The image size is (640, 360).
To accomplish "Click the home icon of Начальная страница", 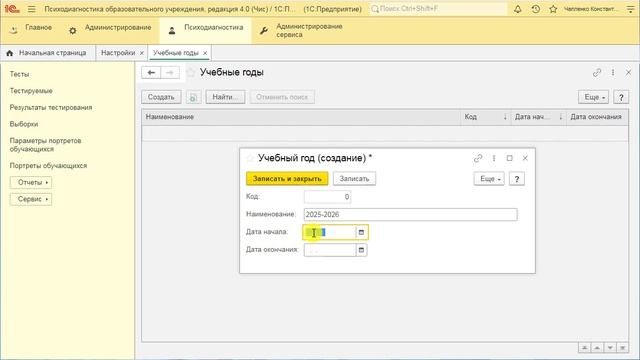I will click(9, 53).
